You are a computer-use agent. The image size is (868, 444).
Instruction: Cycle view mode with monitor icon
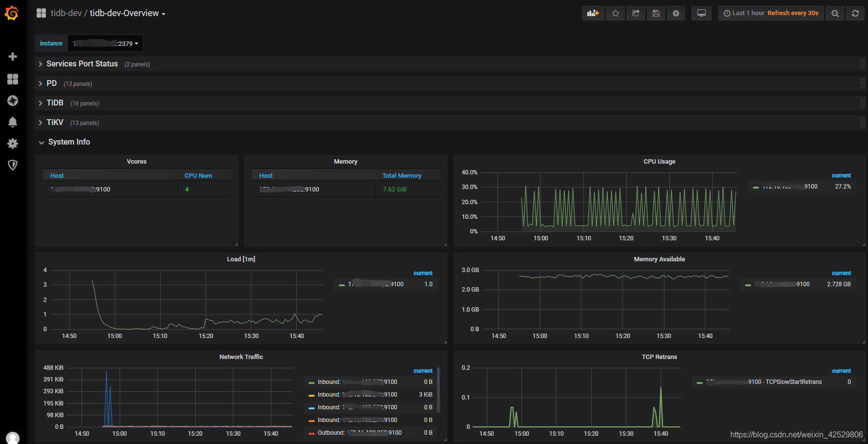coord(702,13)
